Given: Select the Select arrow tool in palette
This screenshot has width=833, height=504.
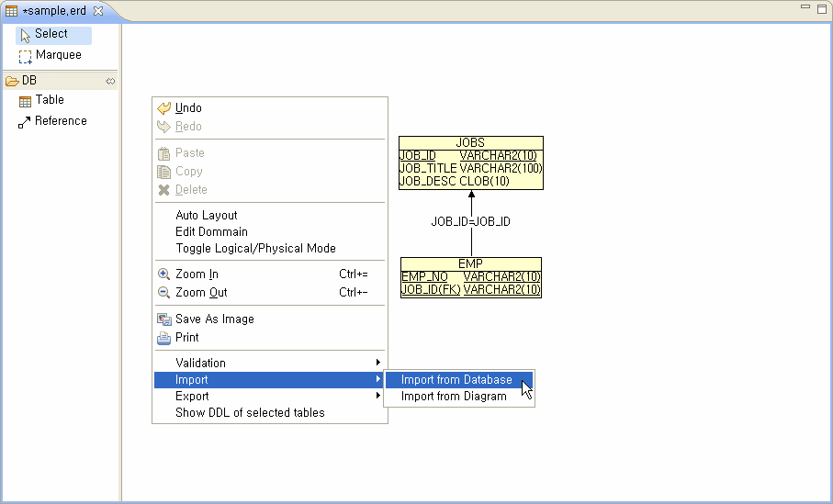Looking at the screenshot, I should pyautogui.click(x=51, y=34).
